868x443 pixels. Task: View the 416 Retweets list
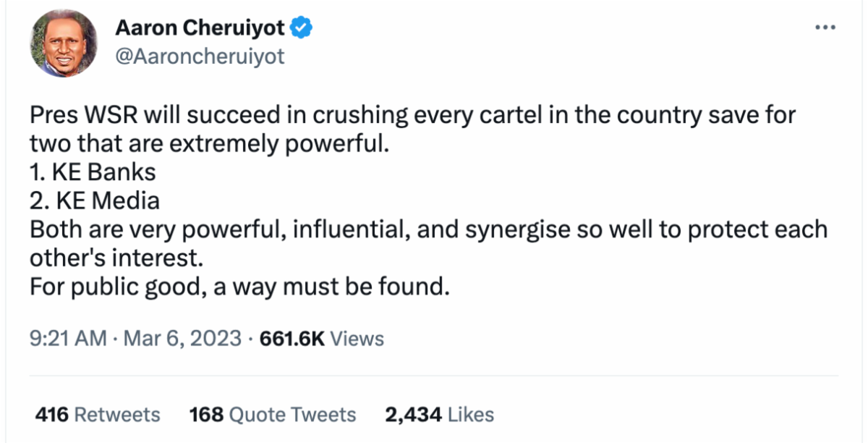pyautogui.click(x=98, y=415)
